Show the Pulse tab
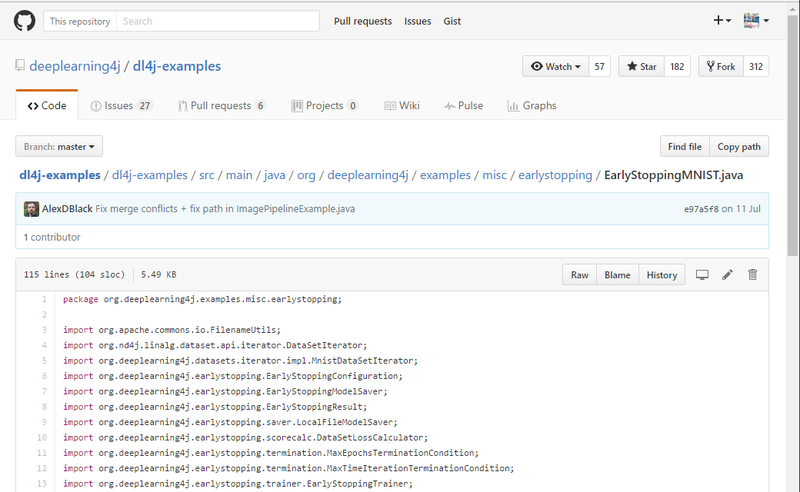Viewport: 800px width, 492px height. (x=464, y=106)
